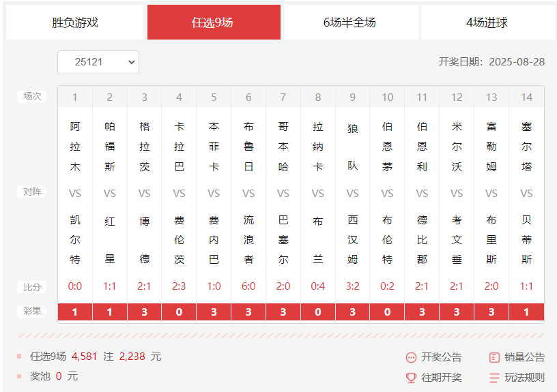Click the 0:0 score in match 1
The image size is (557, 392).
(75, 286)
